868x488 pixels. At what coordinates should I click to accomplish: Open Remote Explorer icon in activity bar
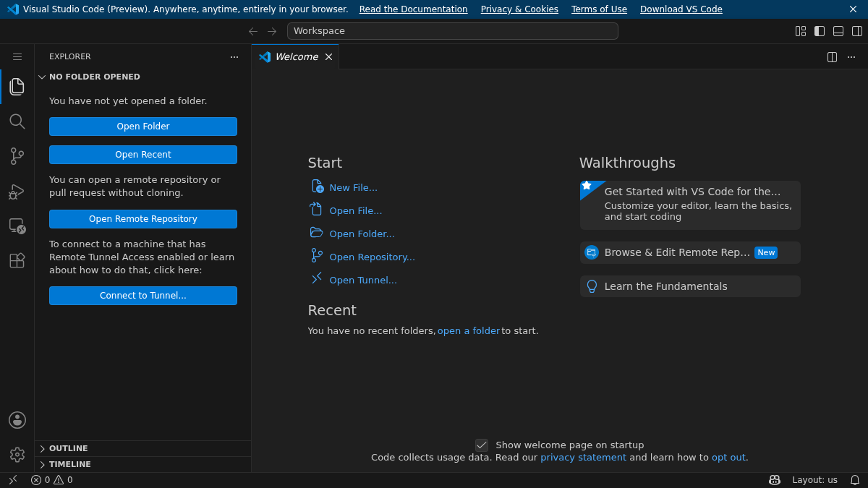[17, 226]
